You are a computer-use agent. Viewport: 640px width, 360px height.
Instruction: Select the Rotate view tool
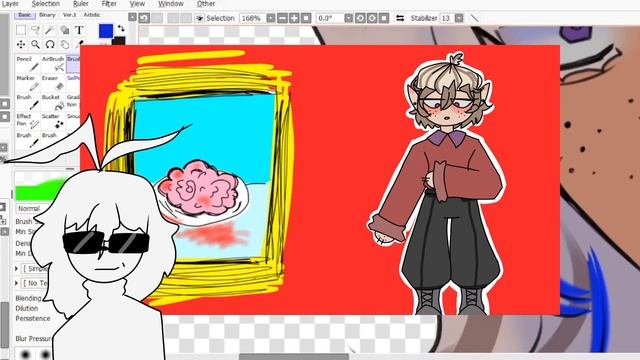point(50,44)
